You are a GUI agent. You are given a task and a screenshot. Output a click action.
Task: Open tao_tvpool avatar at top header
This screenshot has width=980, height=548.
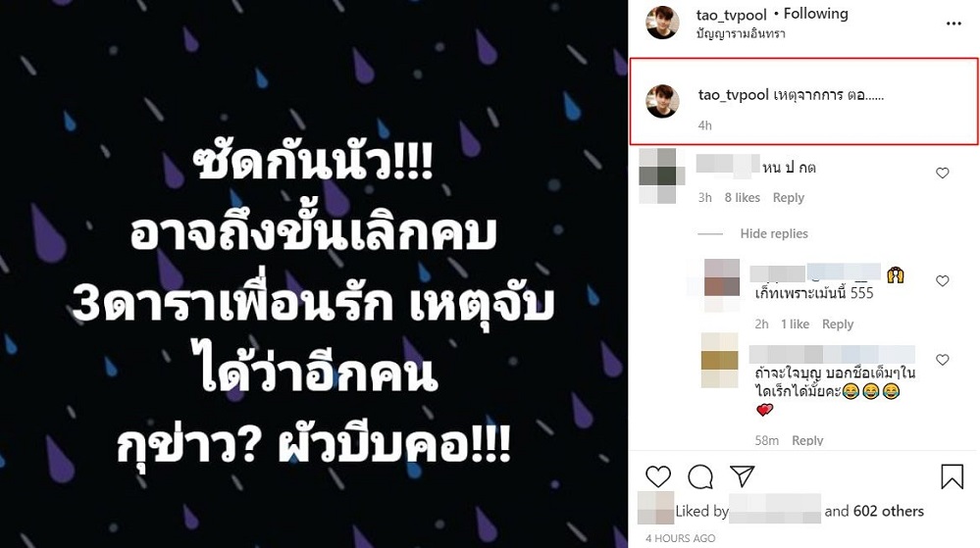pyautogui.click(x=662, y=24)
